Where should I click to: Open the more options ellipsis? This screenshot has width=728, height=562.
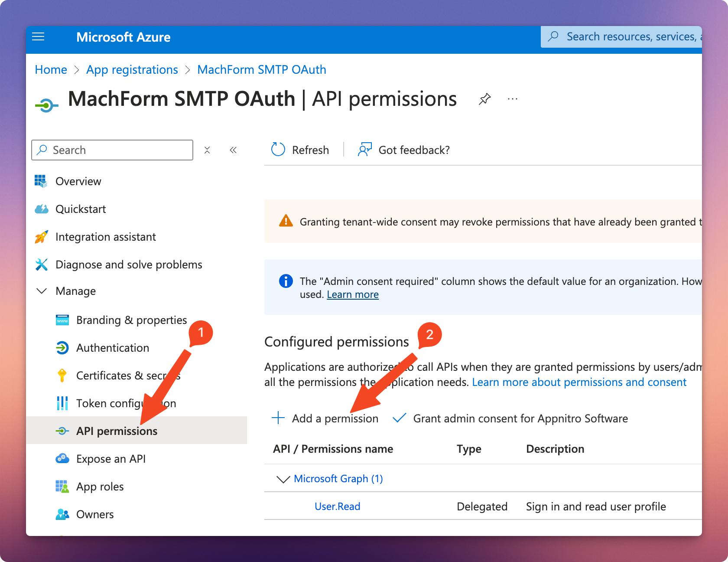(513, 99)
